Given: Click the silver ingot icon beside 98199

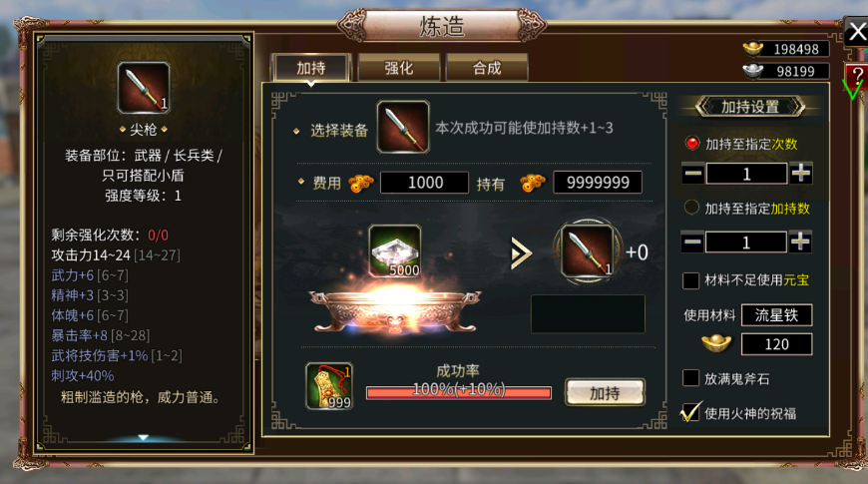Looking at the screenshot, I should (753, 70).
